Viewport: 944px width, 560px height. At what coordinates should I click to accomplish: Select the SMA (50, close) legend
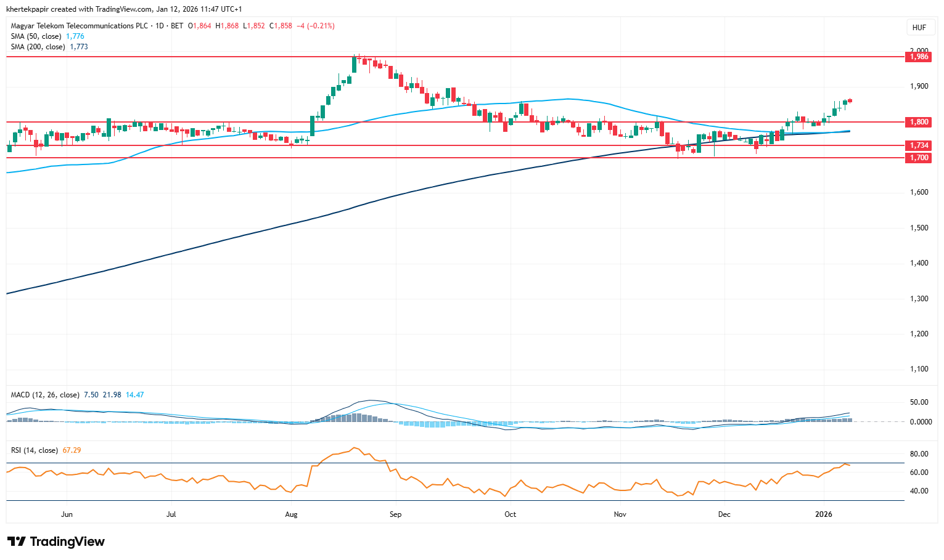click(x=36, y=36)
